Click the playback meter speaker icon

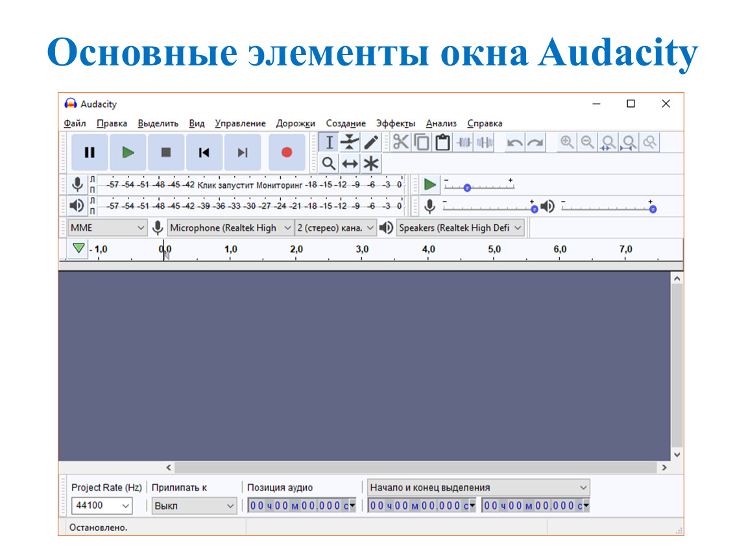(77, 206)
